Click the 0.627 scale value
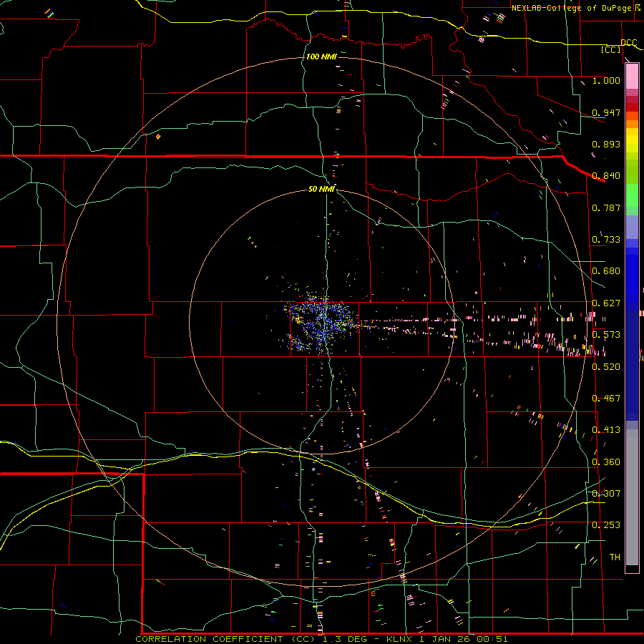644x644 pixels. 606,303
